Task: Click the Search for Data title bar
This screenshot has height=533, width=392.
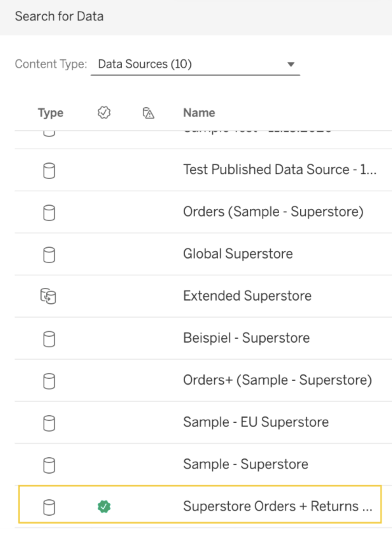Action: (x=59, y=16)
